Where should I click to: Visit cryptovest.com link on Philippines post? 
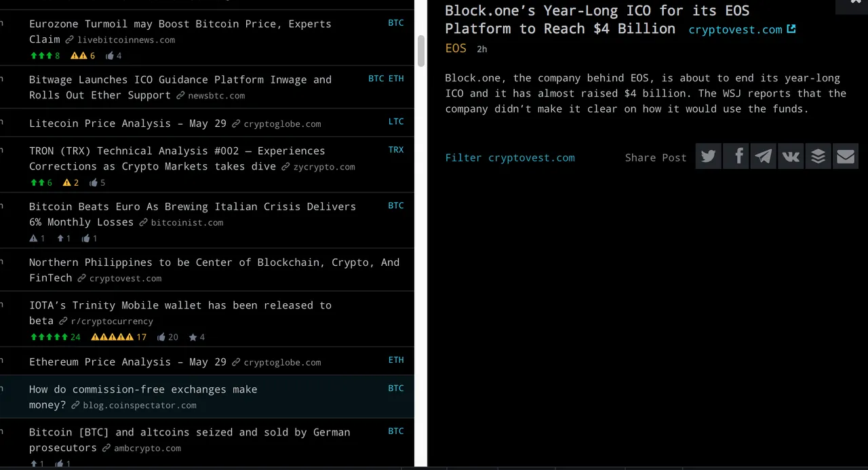(x=125, y=278)
